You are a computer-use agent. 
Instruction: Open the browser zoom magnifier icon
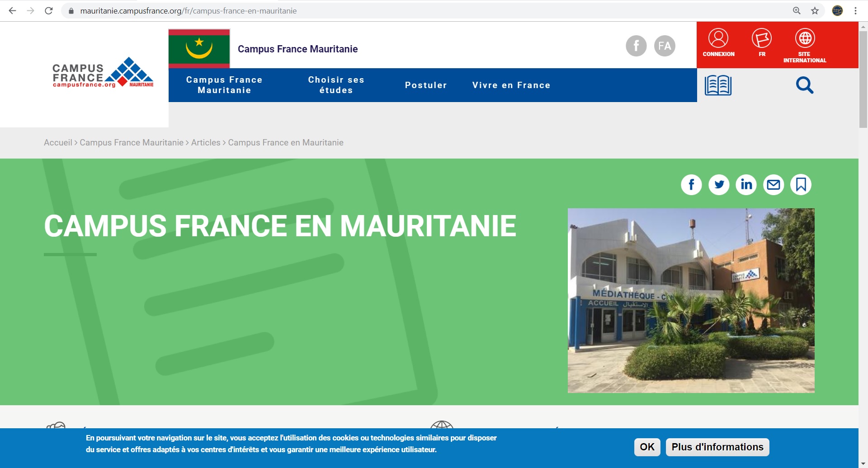pos(797,11)
